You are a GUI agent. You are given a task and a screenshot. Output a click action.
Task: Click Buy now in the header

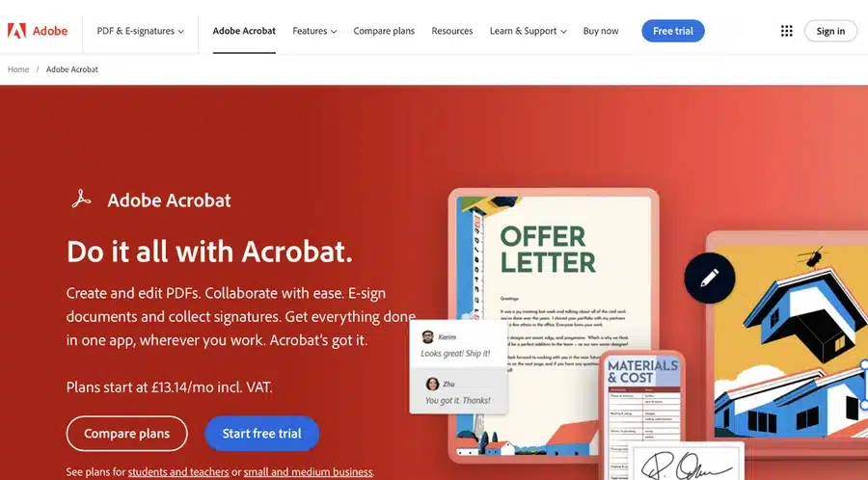pos(601,31)
